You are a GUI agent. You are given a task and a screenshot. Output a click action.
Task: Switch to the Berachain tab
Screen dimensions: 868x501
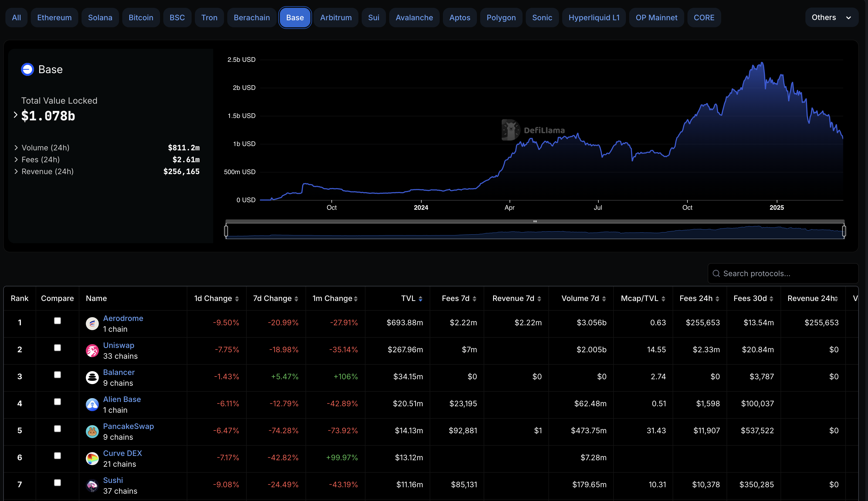(x=252, y=18)
